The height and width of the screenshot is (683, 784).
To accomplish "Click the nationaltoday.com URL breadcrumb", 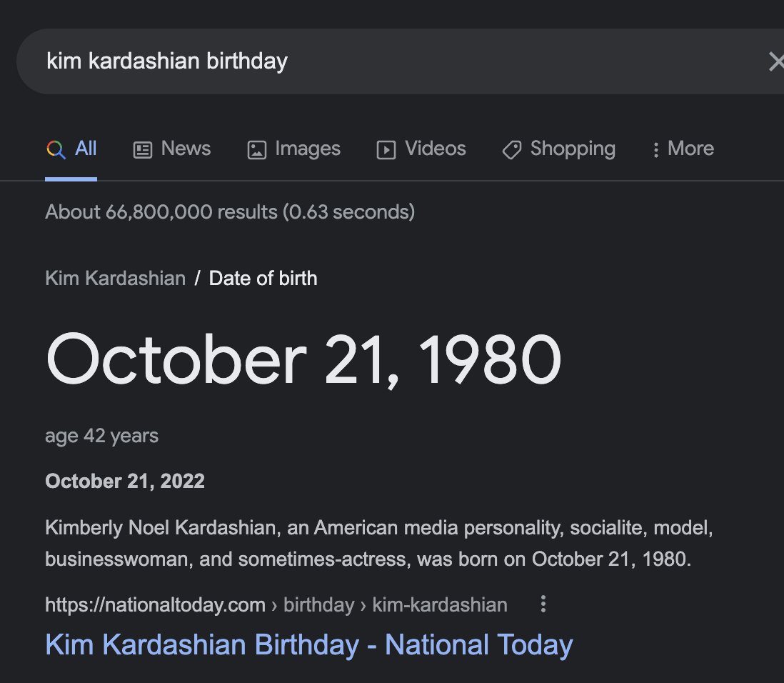I will [x=276, y=604].
